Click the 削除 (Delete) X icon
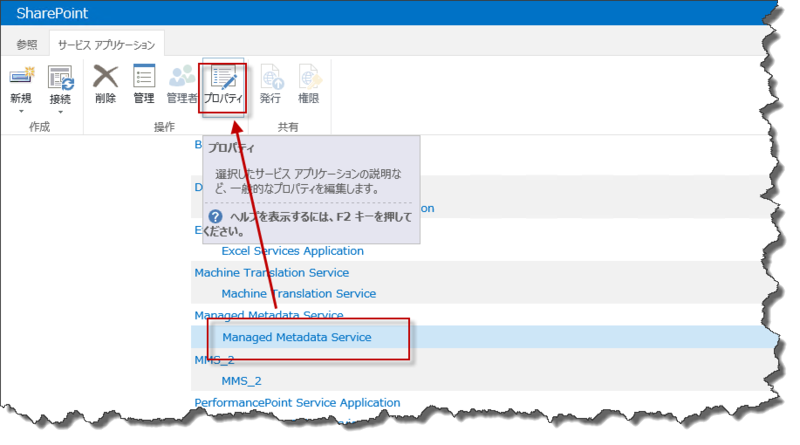Image resolution: width=800 pixels, height=445 pixels. point(105,77)
